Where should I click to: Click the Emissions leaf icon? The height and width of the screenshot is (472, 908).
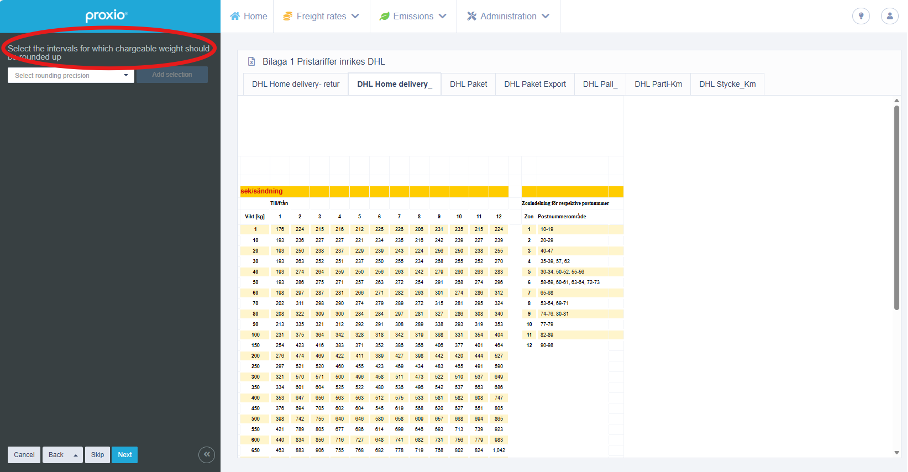384,16
